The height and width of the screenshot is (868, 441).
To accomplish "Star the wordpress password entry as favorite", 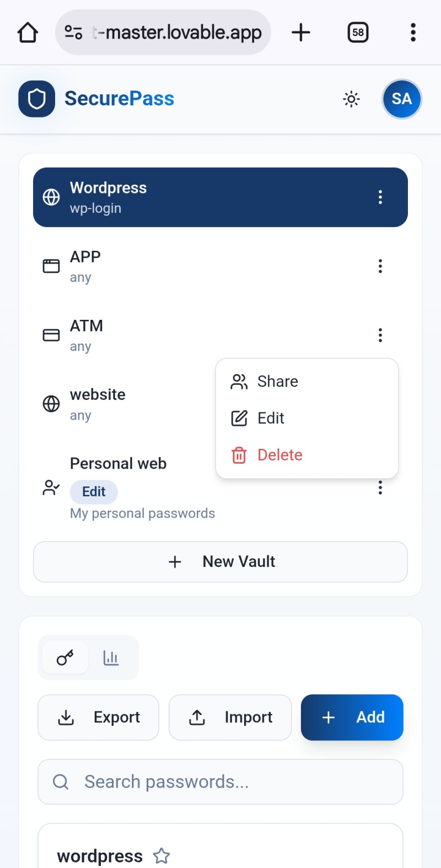I will [x=162, y=856].
